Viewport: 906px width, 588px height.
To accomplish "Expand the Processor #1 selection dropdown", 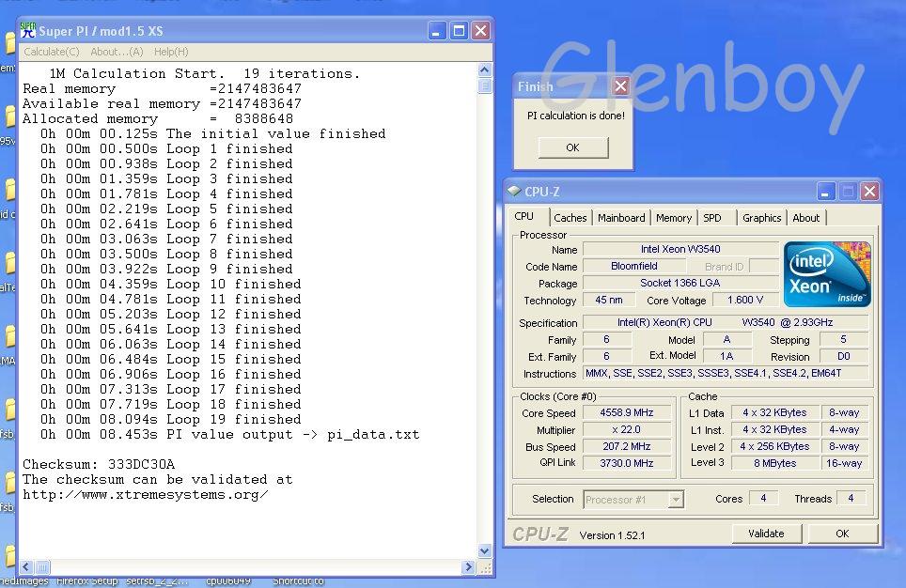I will click(x=675, y=500).
